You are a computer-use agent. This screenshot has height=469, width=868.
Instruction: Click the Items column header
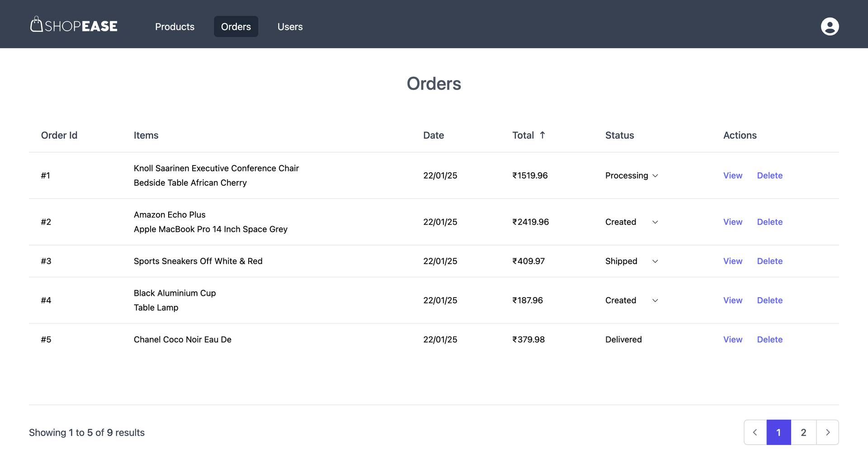pos(146,135)
